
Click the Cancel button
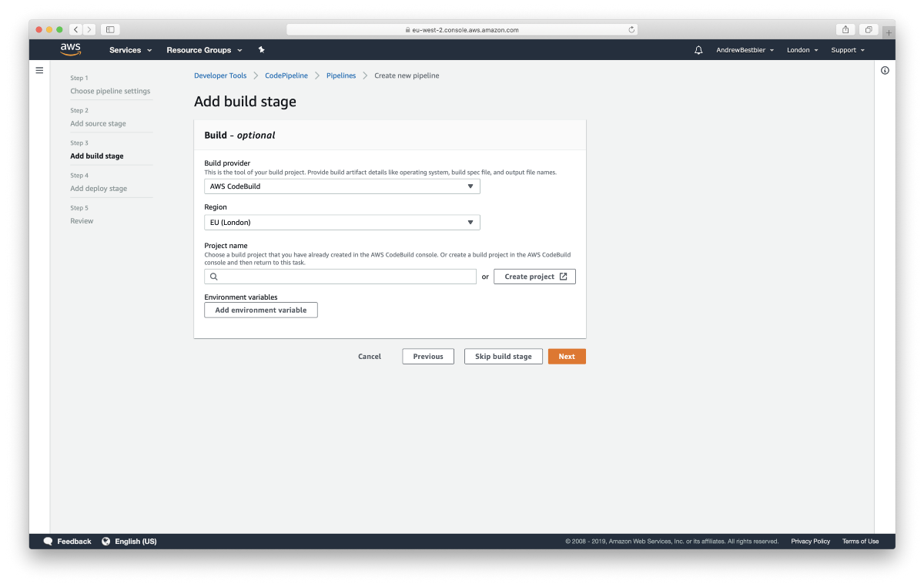pos(370,357)
